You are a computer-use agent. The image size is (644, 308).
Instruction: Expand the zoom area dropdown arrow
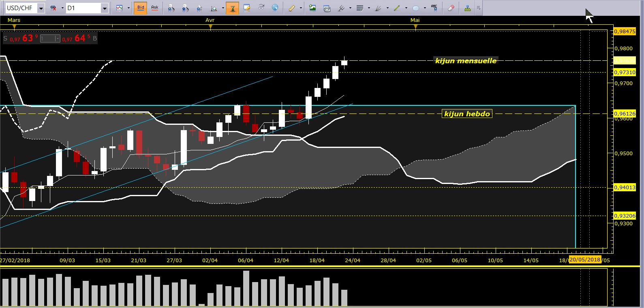[x=223, y=8]
